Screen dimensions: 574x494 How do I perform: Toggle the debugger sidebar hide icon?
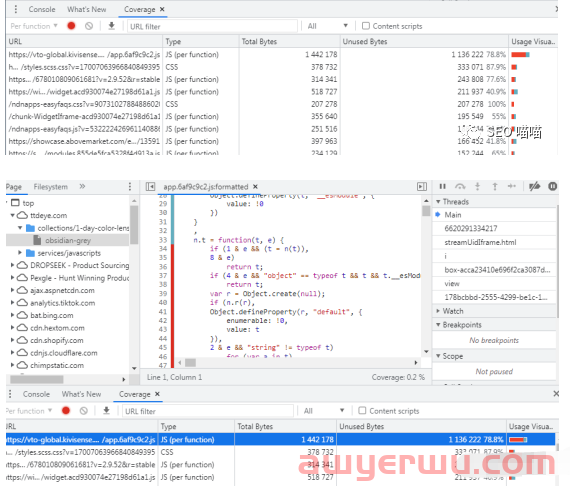tap(422, 187)
